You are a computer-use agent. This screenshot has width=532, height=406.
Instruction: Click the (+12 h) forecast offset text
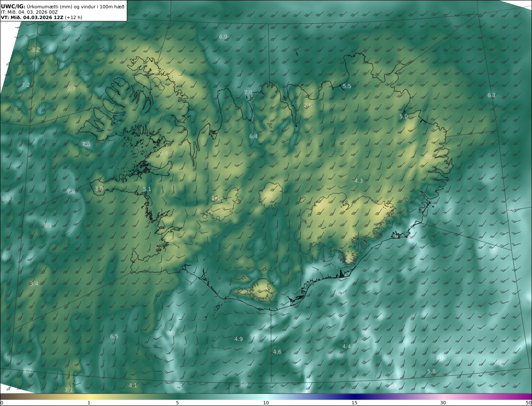click(73, 18)
